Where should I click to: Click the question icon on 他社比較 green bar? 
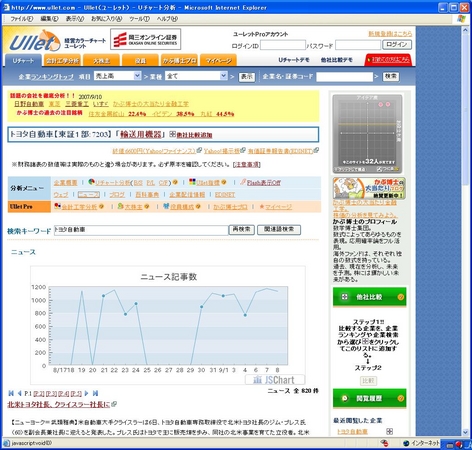(x=401, y=297)
